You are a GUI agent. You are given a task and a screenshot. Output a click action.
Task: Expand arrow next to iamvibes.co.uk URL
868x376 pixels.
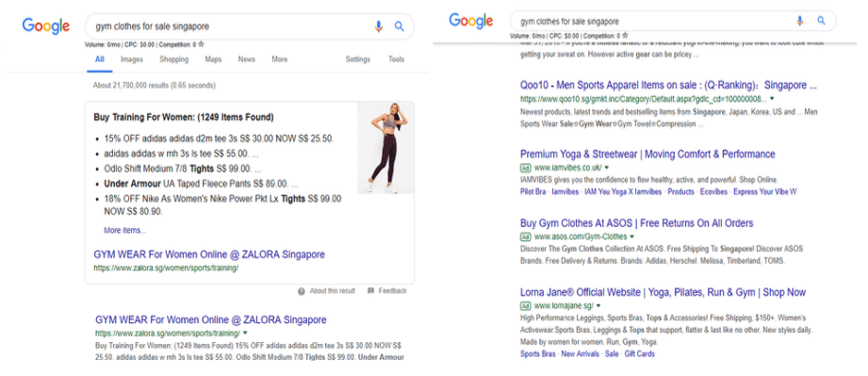(x=607, y=167)
